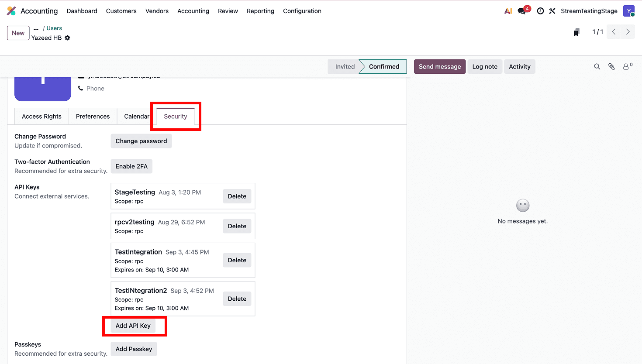Open the Review menu
642x364 pixels.
tap(228, 11)
